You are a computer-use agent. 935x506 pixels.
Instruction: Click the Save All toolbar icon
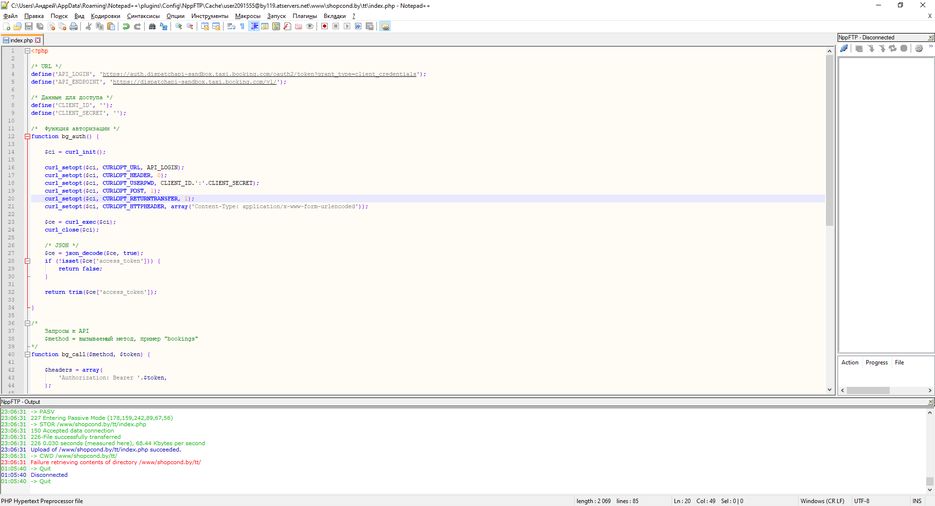pos(39,26)
